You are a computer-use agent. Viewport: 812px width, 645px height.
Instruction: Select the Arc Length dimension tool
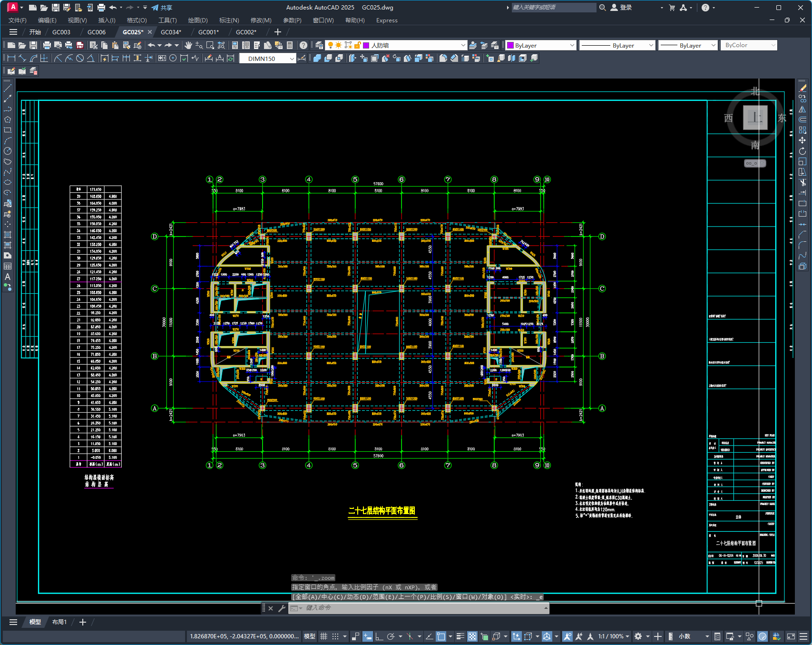33,58
